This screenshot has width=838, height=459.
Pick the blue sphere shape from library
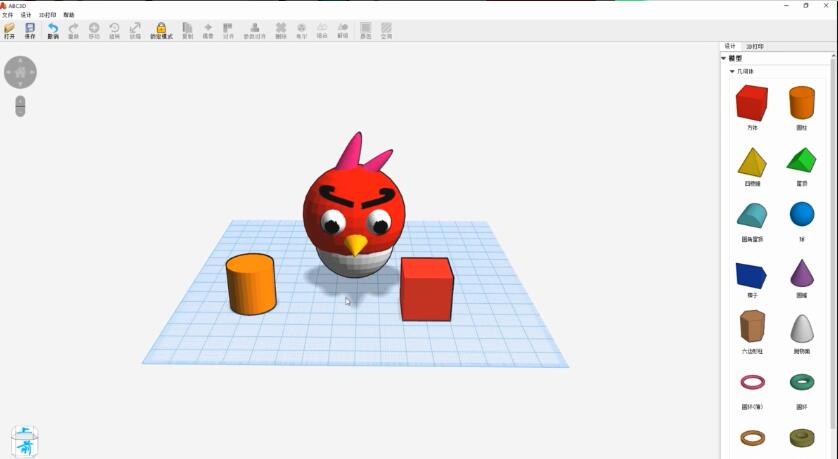coord(802,214)
